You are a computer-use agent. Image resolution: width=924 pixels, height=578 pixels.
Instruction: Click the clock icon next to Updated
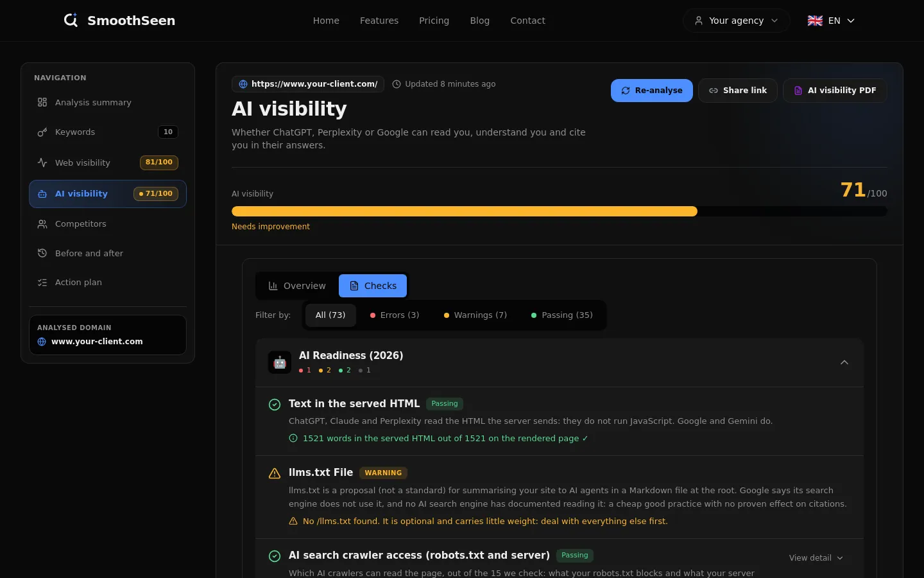(397, 84)
